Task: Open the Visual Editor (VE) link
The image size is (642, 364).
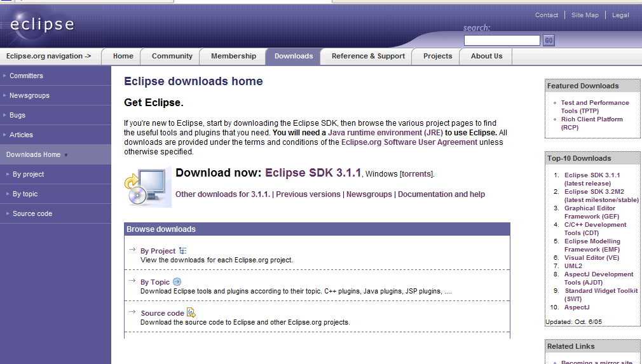Action: 592,258
